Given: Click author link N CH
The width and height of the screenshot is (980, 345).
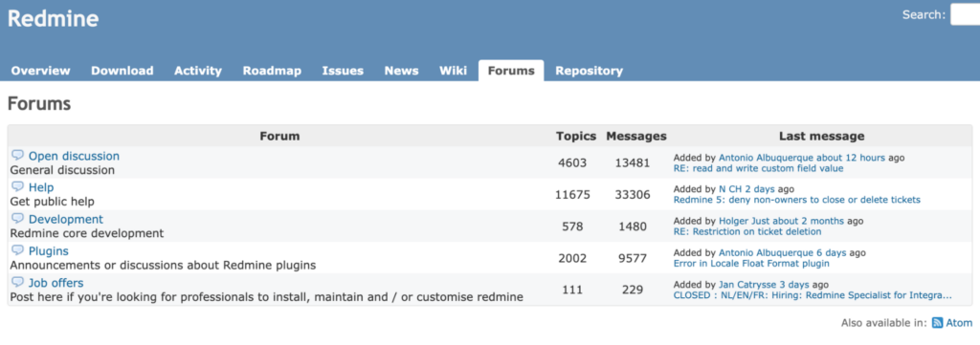Looking at the screenshot, I should tap(730, 189).
